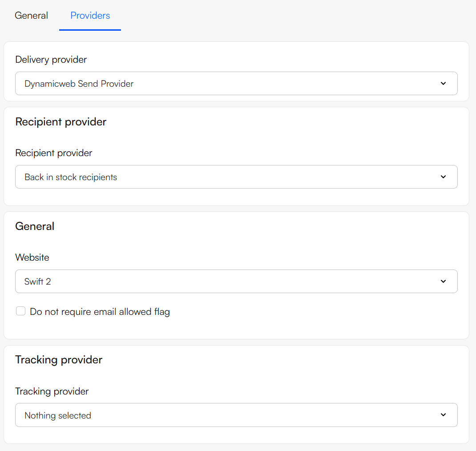Open the Tracking provider dropdown
The height and width of the screenshot is (451, 476).
coord(236,415)
